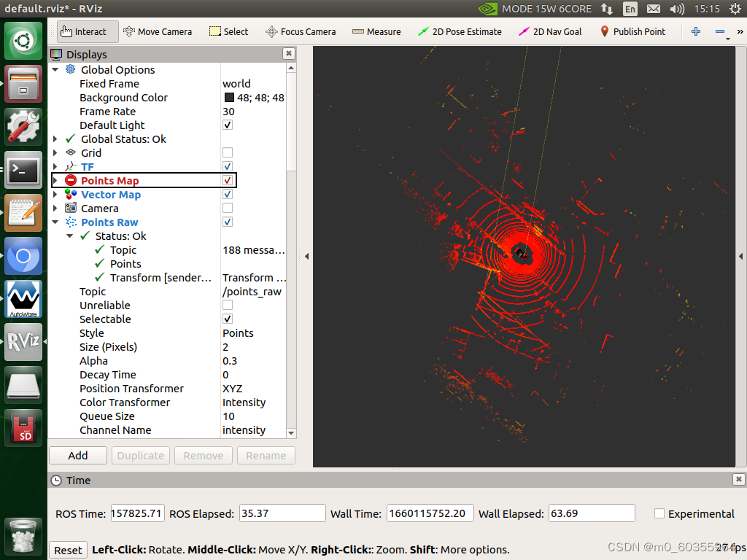Choose the Focus Camera tool
This screenshot has height=560, width=747.
301,32
